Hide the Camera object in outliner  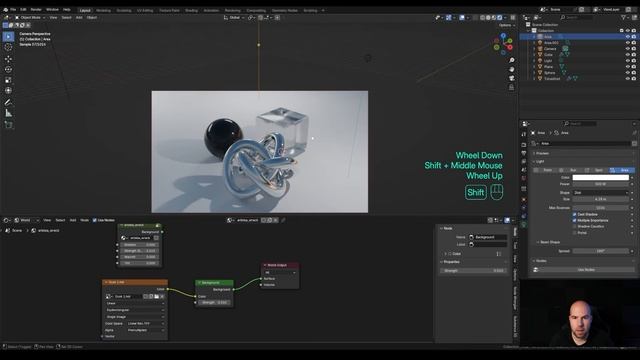tap(628, 49)
